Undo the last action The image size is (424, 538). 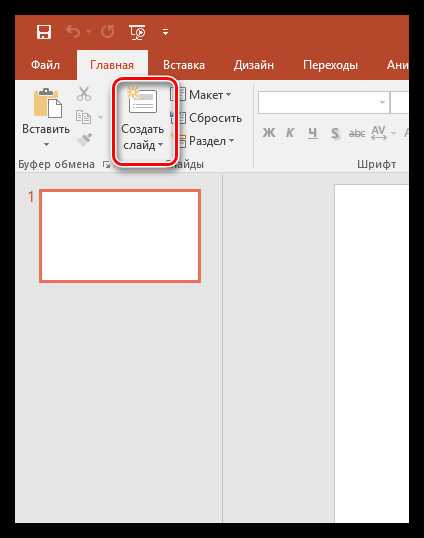[x=73, y=32]
